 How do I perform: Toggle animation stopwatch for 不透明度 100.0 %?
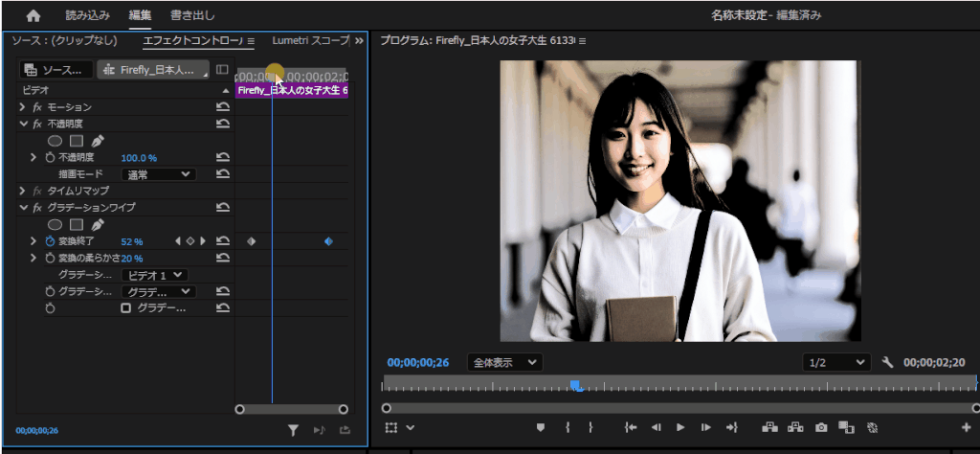[50, 158]
